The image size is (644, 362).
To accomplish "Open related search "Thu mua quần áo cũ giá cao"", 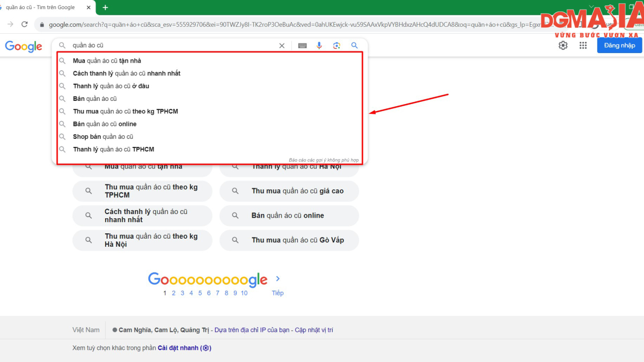I will tap(289, 191).
